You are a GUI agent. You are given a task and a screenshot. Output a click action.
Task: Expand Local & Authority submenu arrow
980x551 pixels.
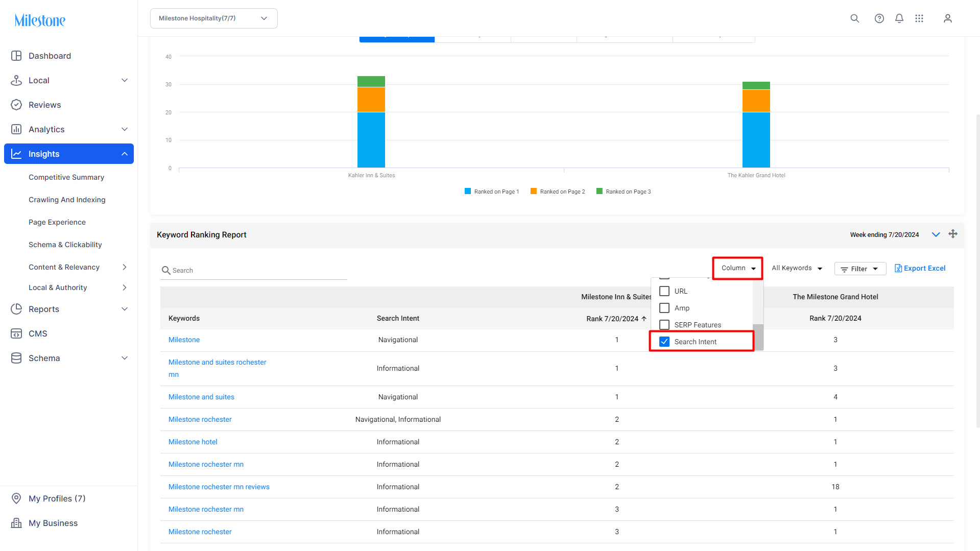coord(125,288)
